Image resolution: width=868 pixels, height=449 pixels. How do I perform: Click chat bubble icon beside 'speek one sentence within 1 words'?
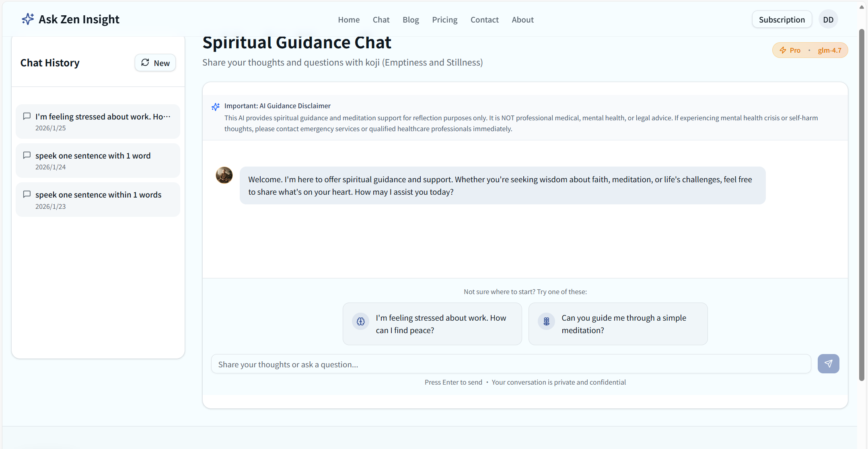(27, 194)
